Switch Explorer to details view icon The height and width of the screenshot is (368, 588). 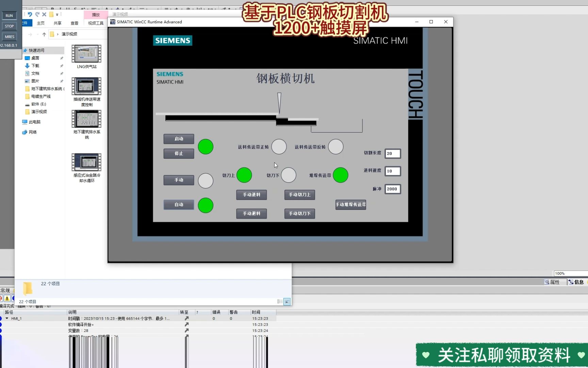280,302
